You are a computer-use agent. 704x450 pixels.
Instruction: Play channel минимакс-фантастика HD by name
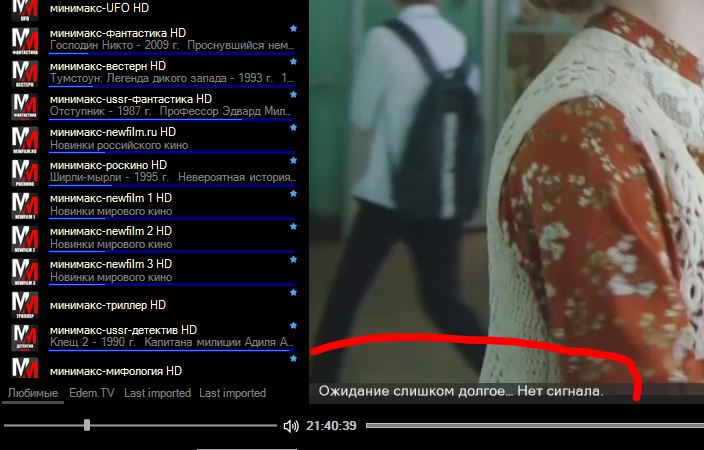118,33
